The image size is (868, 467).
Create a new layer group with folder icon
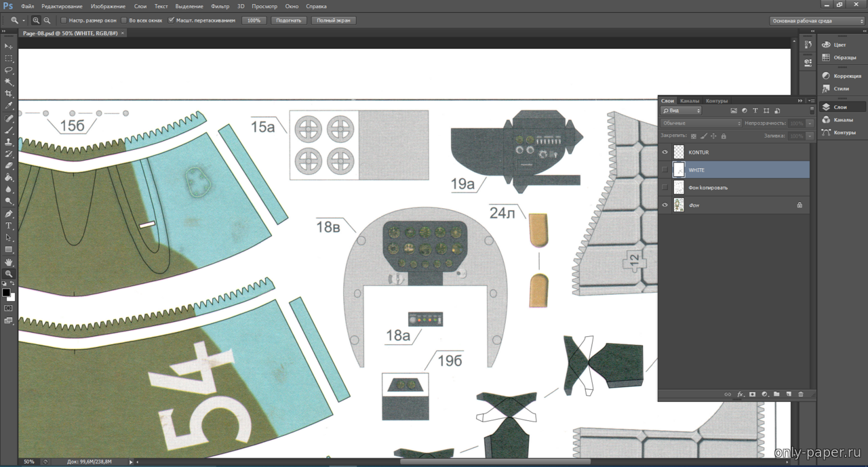[x=776, y=394]
